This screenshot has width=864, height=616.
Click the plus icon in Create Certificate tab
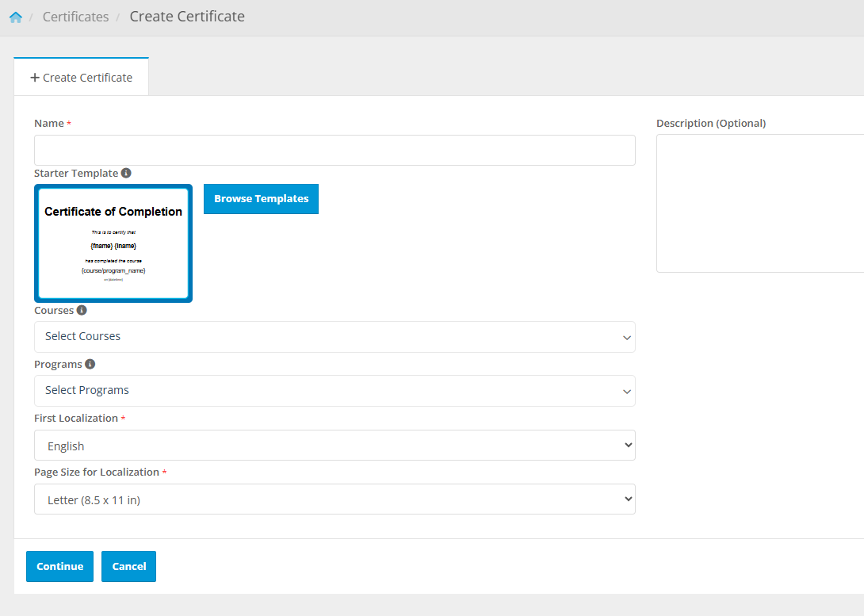[35, 78]
